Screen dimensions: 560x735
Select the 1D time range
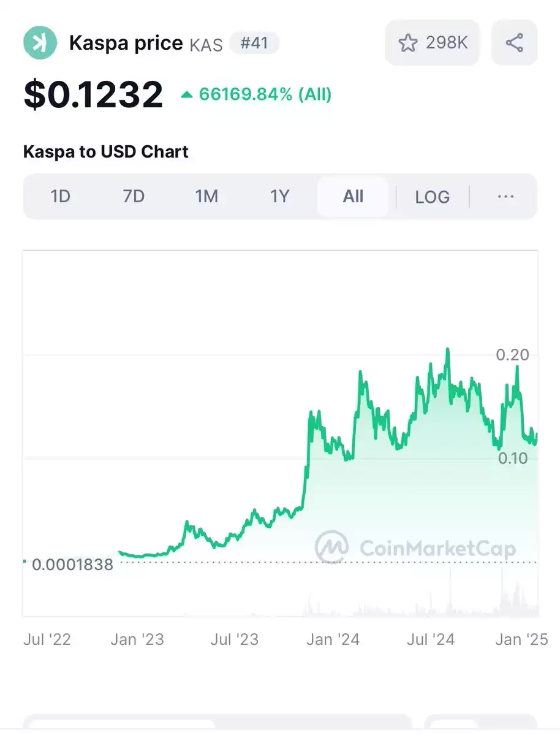(61, 196)
